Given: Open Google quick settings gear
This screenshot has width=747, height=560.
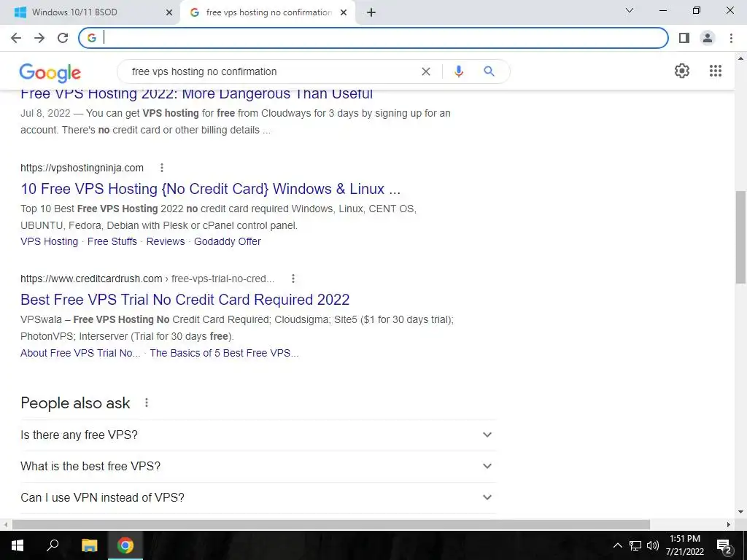Looking at the screenshot, I should (x=682, y=71).
